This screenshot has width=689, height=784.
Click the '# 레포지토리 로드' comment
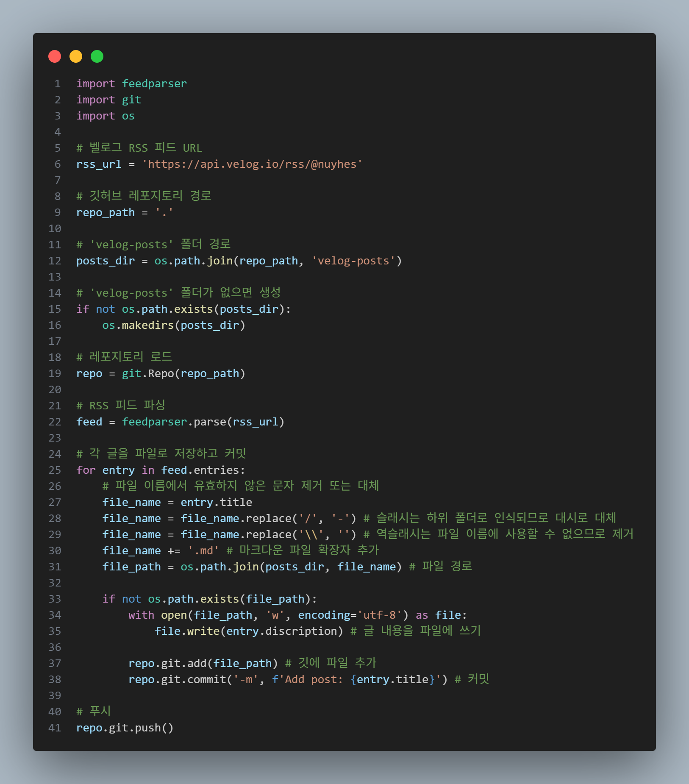124,357
